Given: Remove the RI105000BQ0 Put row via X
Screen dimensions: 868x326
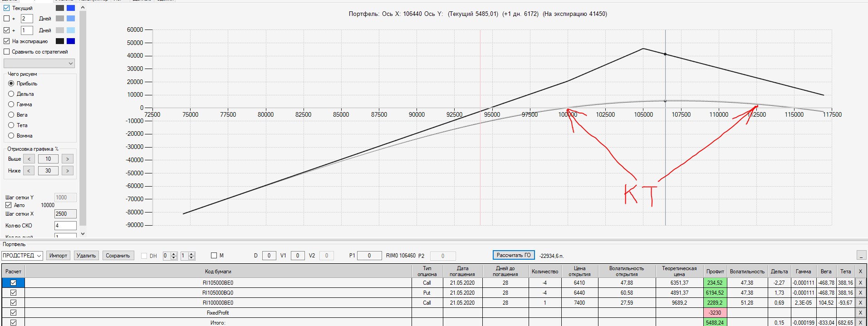Looking at the screenshot, I should point(860,292).
